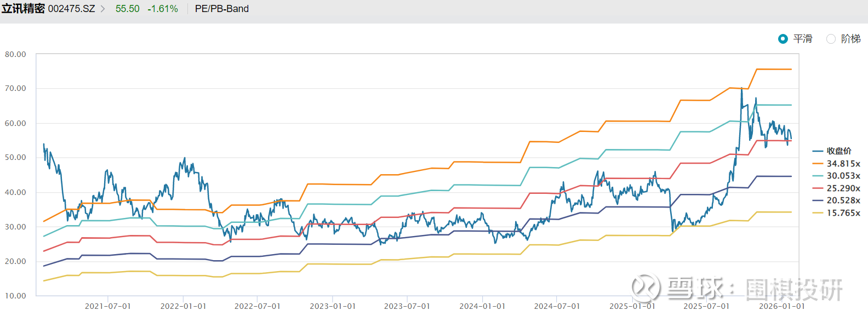Click the 002475.SZ ticker code

point(71,9)
